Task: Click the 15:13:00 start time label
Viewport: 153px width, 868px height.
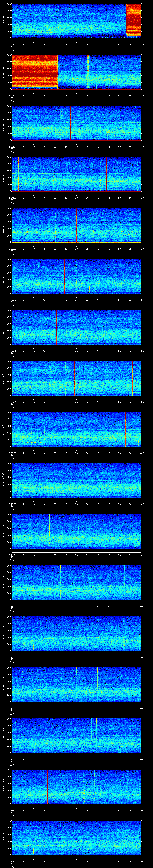Action: click(12, 657)
